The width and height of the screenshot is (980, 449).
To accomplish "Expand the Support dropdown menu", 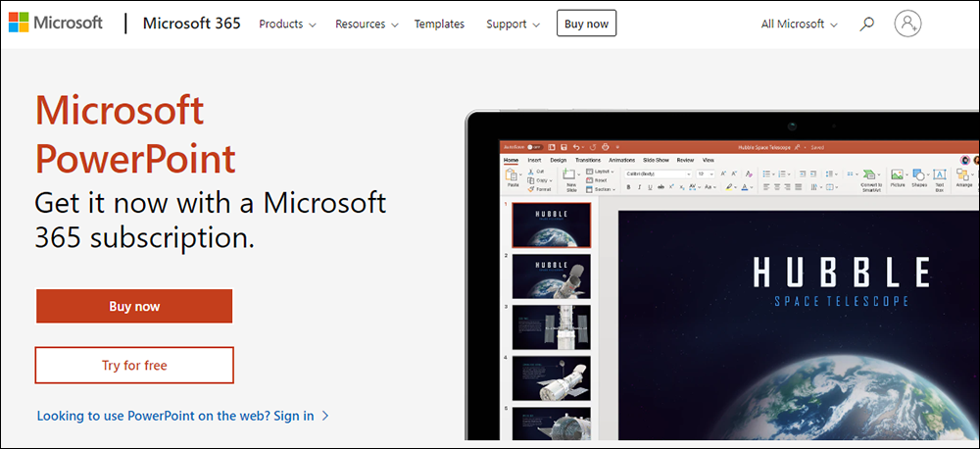I will [514, 24].
